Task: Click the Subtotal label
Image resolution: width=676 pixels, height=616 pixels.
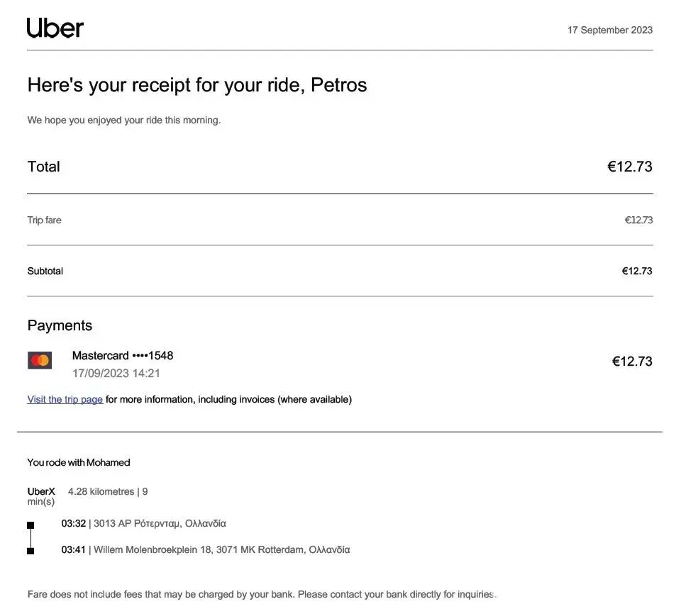Action: 45,271
